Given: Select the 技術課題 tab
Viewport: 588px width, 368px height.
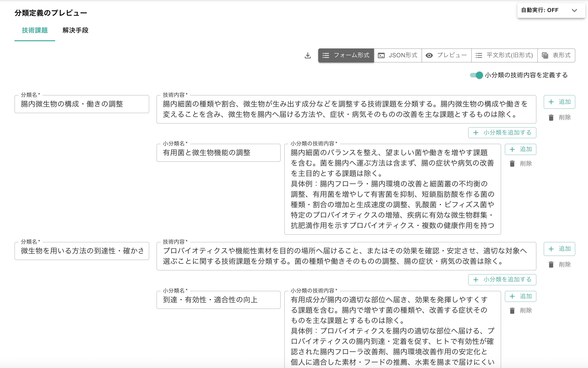Looking at the screenshot, I should click(35, 30).
